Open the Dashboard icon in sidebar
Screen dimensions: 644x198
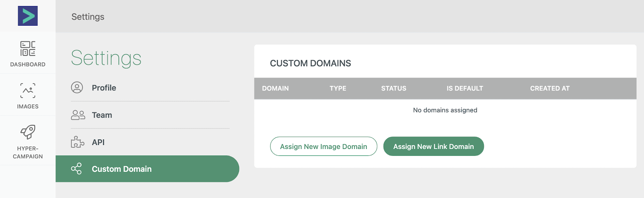tap(28, 49)
